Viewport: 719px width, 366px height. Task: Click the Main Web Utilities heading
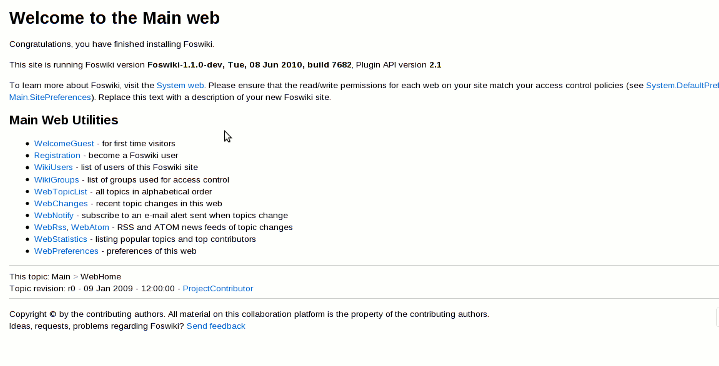(x=64, y=120)
